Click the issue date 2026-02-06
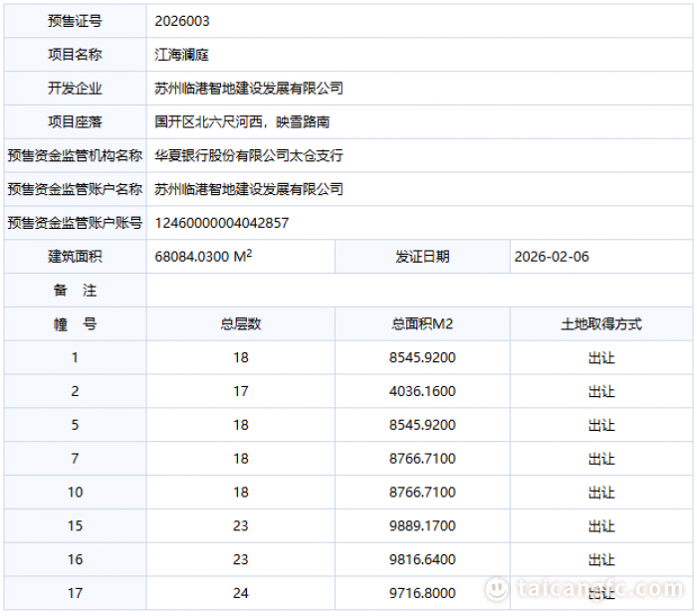 (552, 257)
